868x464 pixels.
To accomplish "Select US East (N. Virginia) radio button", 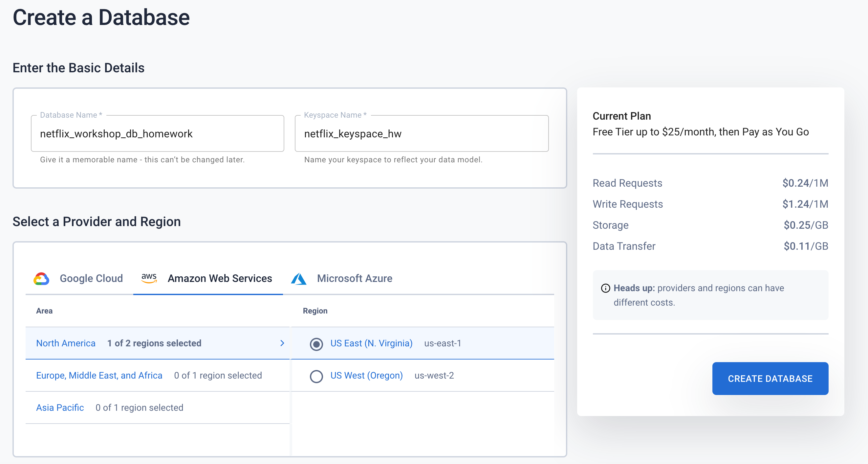I will click(316, 344).
